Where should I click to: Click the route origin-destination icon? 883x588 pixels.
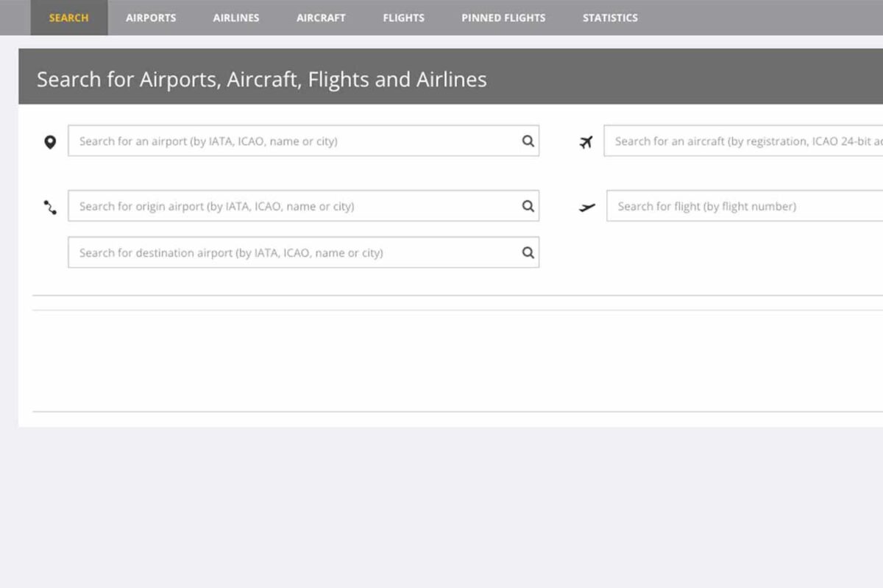click(x=50, y=208)
